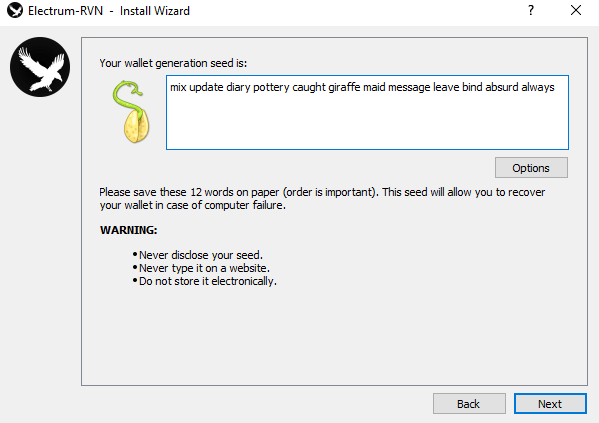The width and height of the screenshot is (599, 423).
Task: Click the 'Your wallet generation seed is:' label
Action: tap(173, 63)
